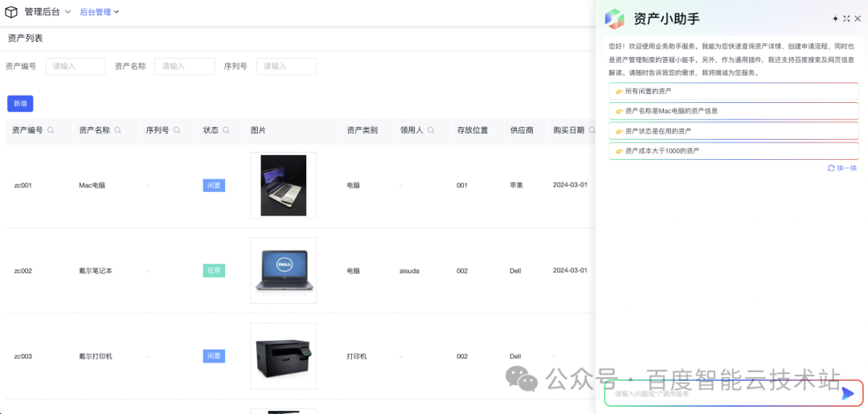Image resolution: width=868 pixels, height=414 pixels.
Task: Click the 苹果 supplier cell
Action: coord(516,186)
